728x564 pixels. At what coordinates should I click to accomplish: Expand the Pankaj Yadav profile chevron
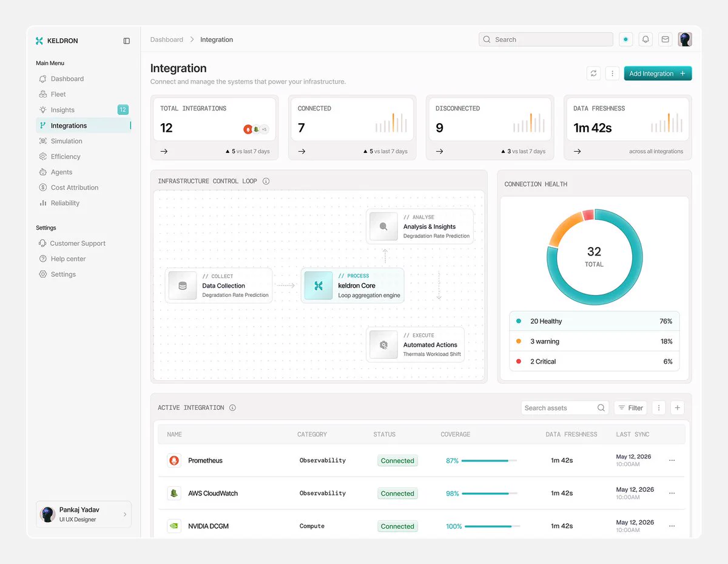point(125,514)
